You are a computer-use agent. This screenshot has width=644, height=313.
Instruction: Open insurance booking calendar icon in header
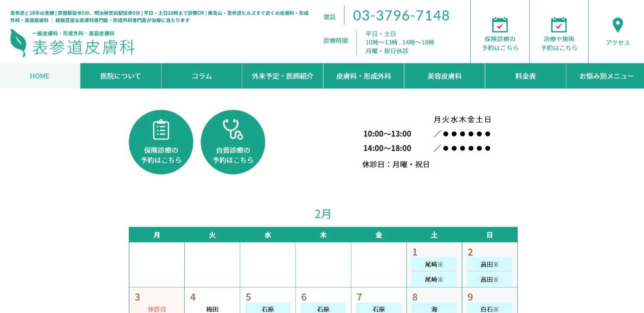pyautogui.click(x=500, y=24)
